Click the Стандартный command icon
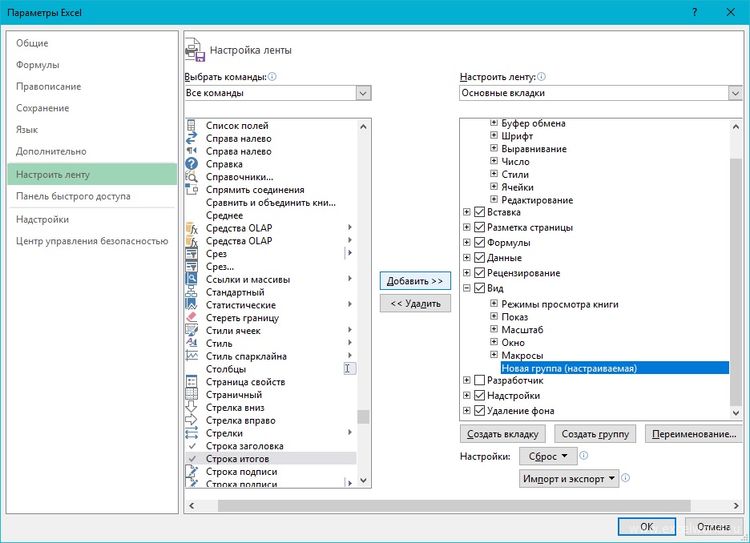This screenshot has width=750, height=543. [x=191, y=292]
